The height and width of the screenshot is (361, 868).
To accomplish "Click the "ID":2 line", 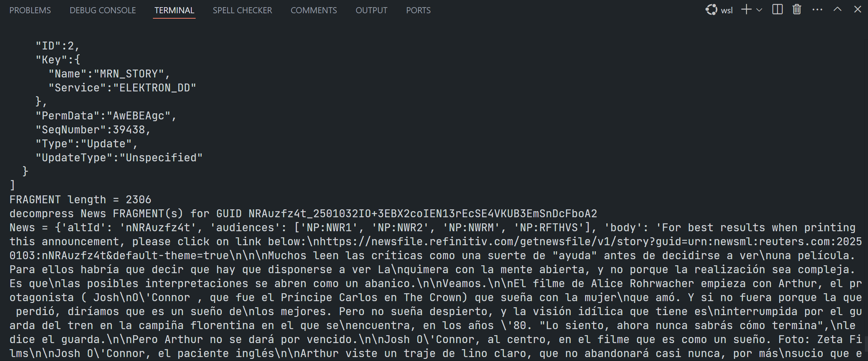I will pos(57,46).
